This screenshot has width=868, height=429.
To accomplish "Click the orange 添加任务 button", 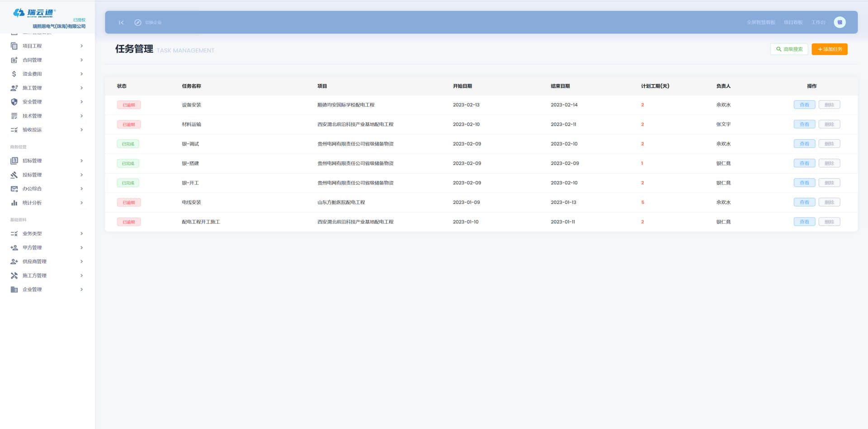I will pos(829,49).
